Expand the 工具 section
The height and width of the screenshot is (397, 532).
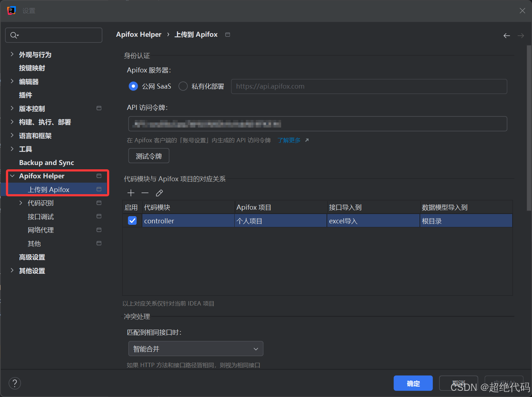12,149
